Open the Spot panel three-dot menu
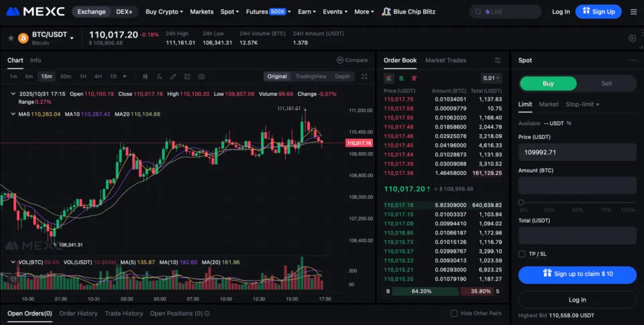The image size is (644, 325). 632,60
